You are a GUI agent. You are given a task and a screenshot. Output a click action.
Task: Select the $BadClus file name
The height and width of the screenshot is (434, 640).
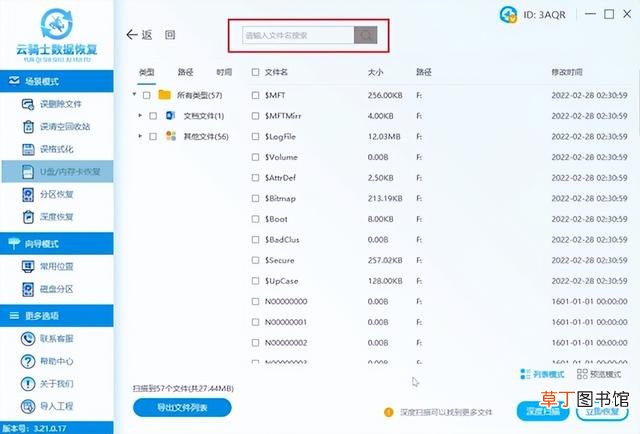[282, 240]
